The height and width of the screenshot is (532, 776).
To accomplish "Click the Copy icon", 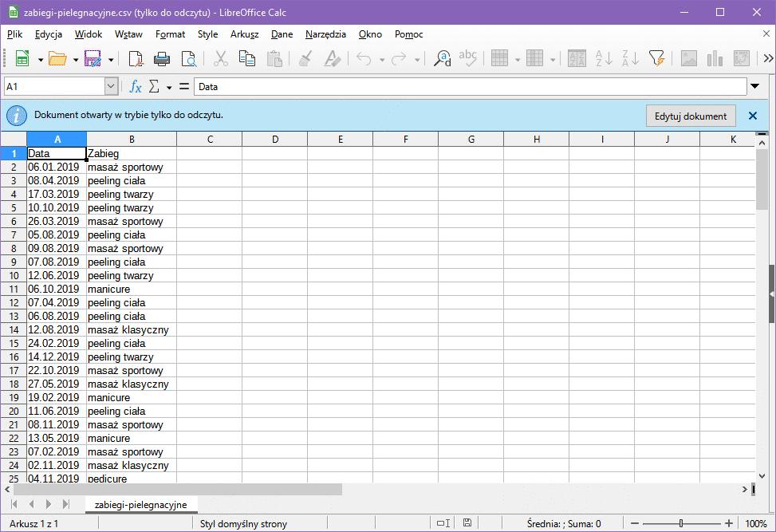I will pos(247,58).
